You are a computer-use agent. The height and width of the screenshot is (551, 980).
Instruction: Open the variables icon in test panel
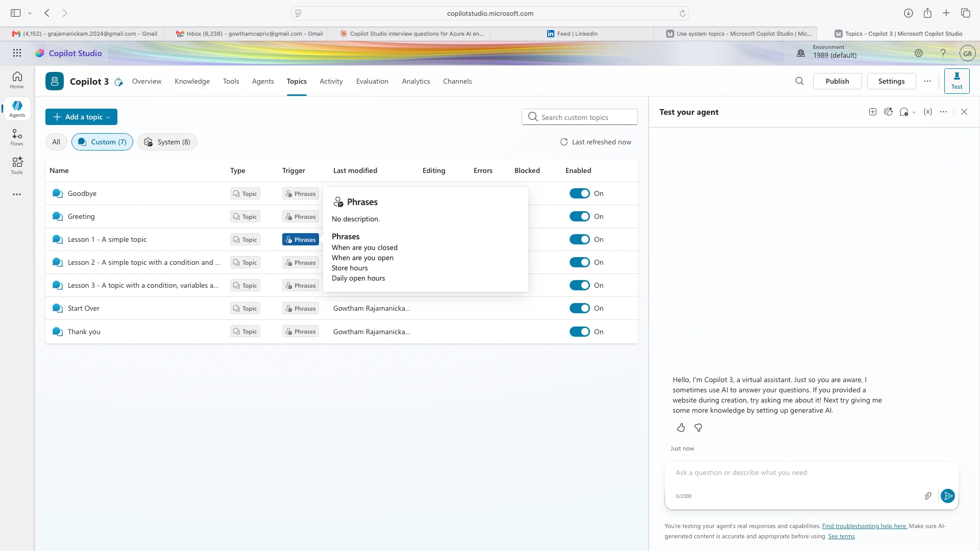tap(928, 112)
